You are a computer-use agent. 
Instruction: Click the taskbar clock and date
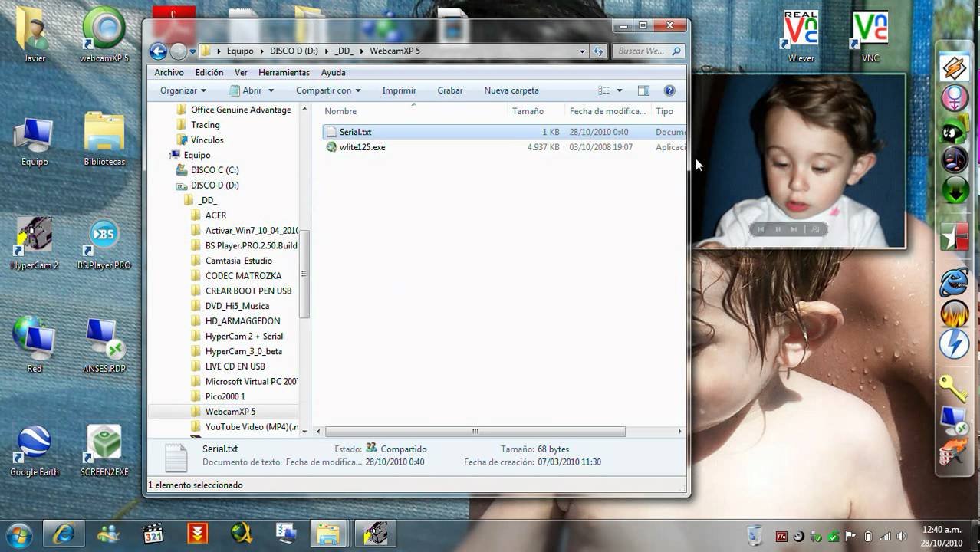pyautogui.click(x=942, y=536)
